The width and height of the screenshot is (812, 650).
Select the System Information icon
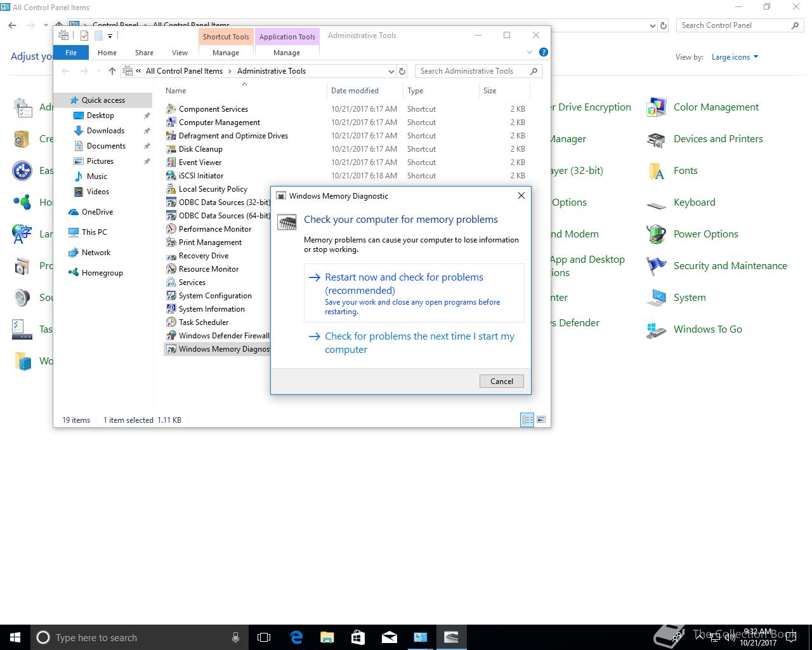171,309
